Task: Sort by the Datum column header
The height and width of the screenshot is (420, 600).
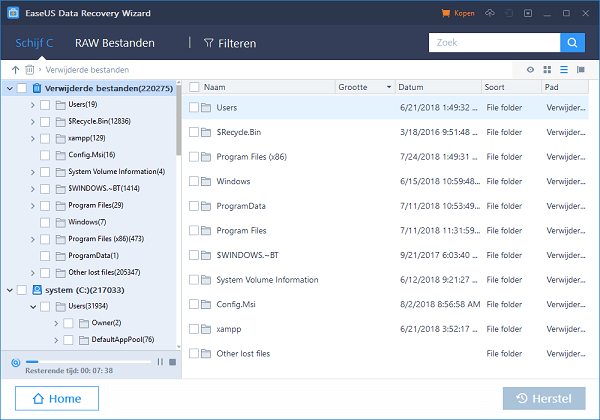Action: 439,87
